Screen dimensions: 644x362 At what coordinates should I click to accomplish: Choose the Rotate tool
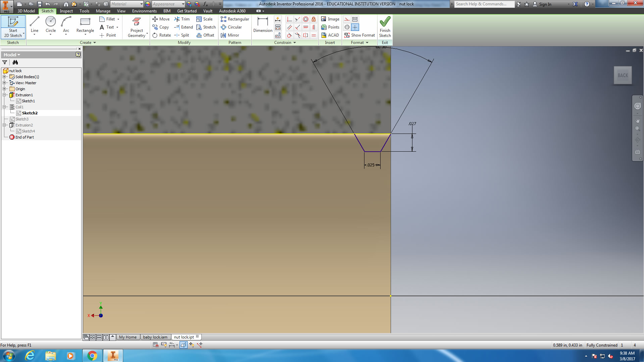pos(162,35)
